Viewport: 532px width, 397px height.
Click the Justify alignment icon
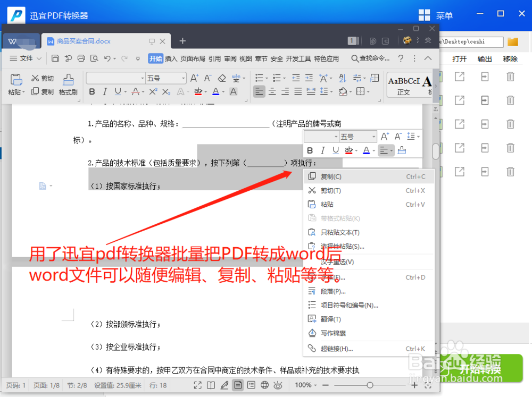click(298, 91)
